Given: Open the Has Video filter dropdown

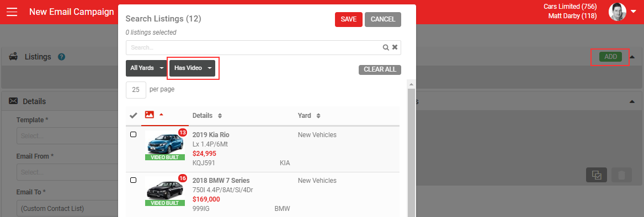Looking at the screenshot, I should (x=192, y=68).
